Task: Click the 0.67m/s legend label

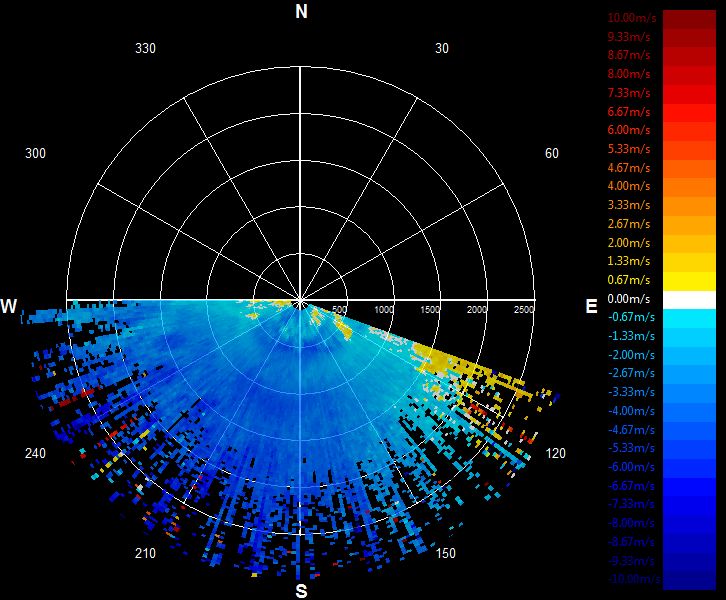Action: click(x=629, y=280)
